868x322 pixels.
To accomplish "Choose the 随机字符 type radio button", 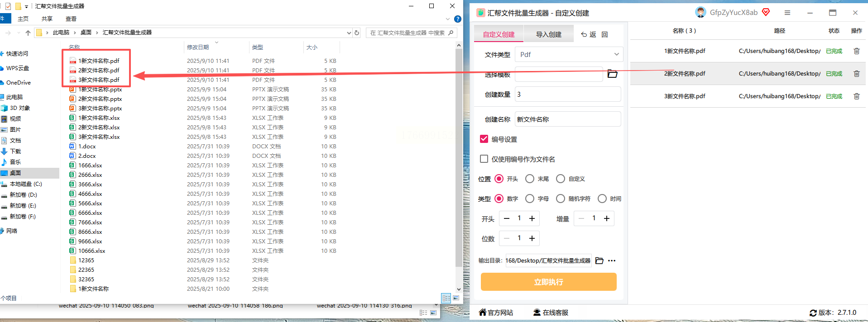I will (561, 199).
